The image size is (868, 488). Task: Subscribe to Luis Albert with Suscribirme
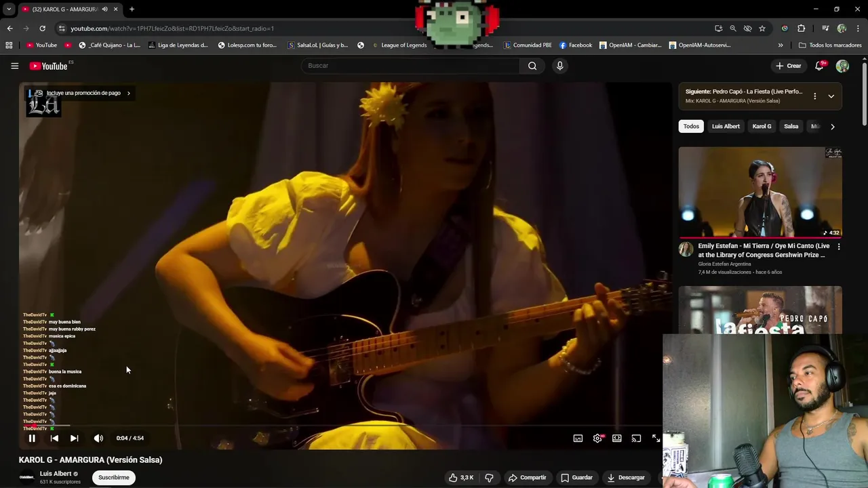coord(113,477)
